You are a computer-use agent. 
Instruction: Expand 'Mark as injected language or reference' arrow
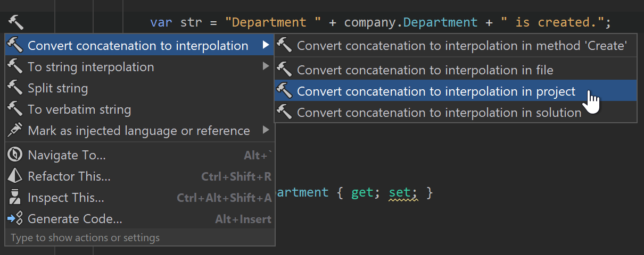(x=266, y=131)
